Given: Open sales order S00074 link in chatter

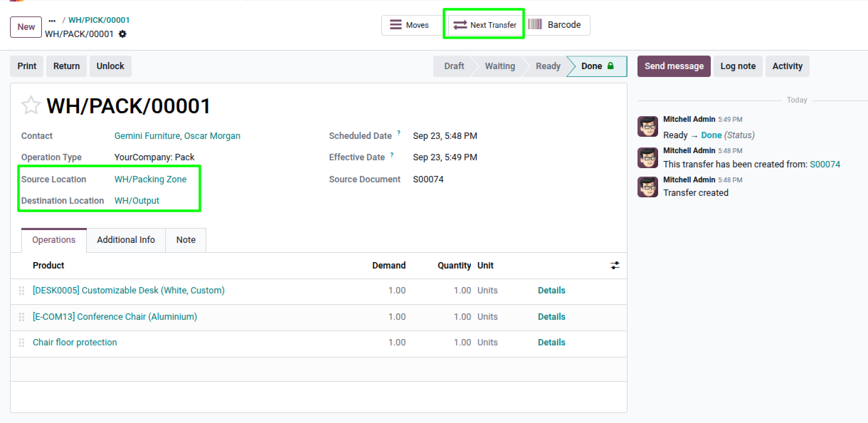Looking at the screenshot, I should (x=825, y=164).
